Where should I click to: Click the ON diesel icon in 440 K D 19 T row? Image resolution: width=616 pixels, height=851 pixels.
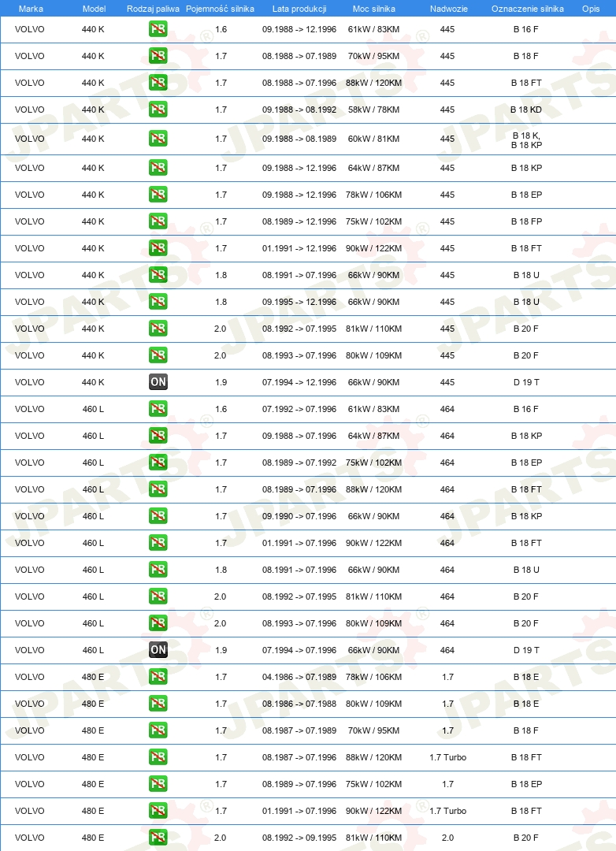tap(158, 382)
